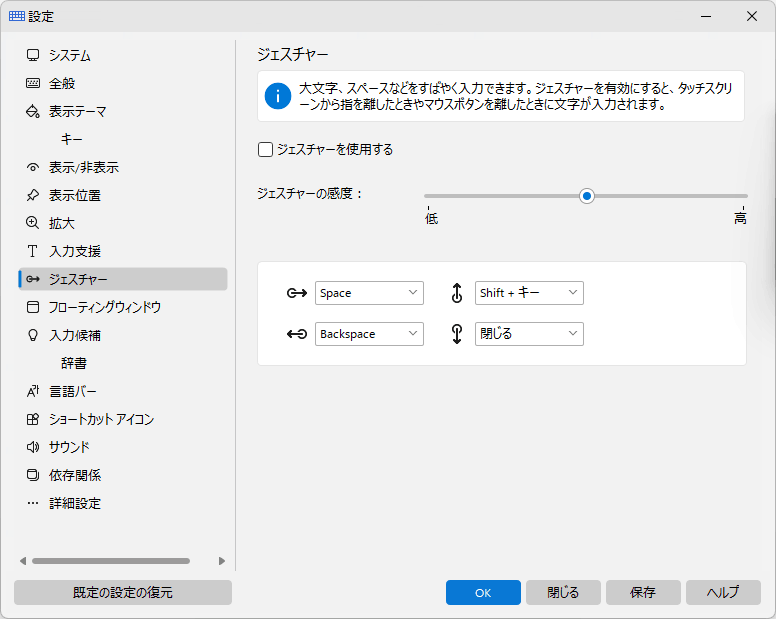Click the 閉じる button at bottom

click(563, 592)
